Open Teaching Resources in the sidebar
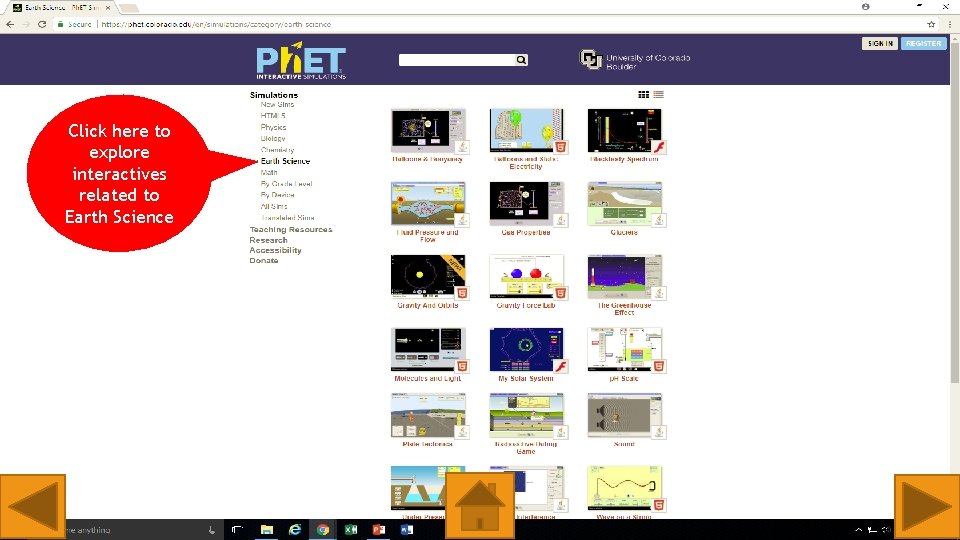The height and width of the screenshot is (540, 960). pyautogui.click(x=291, y=230)
